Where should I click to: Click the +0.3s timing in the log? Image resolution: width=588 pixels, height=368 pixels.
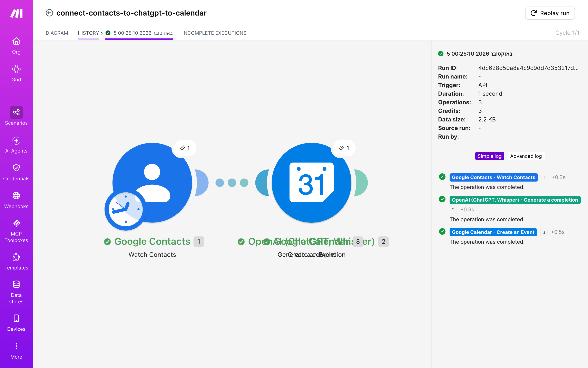point(558,177)
